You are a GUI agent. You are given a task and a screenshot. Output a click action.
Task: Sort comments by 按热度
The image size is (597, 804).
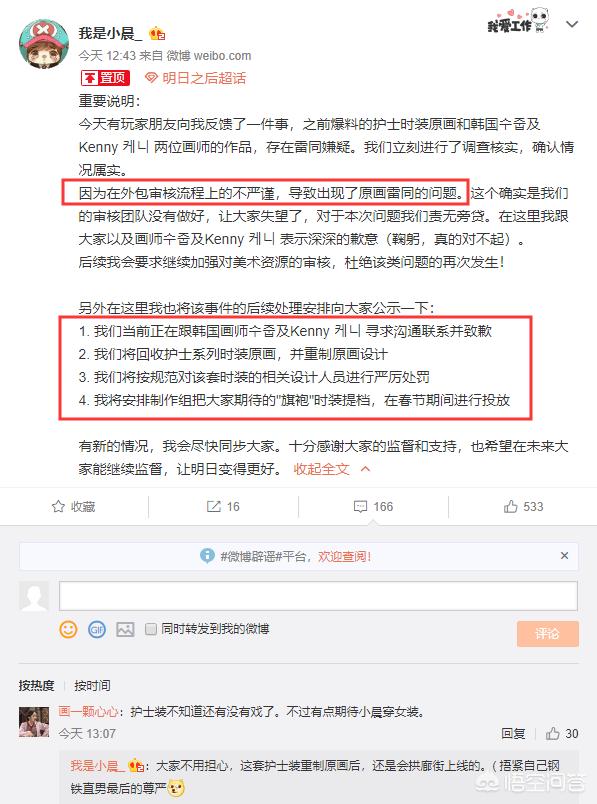click(x=36, y=686)
